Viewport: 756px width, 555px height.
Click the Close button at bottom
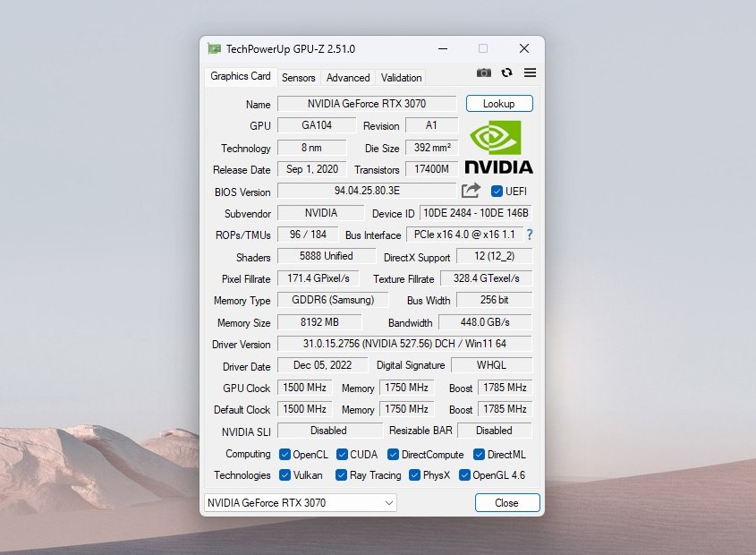point(506,503)
